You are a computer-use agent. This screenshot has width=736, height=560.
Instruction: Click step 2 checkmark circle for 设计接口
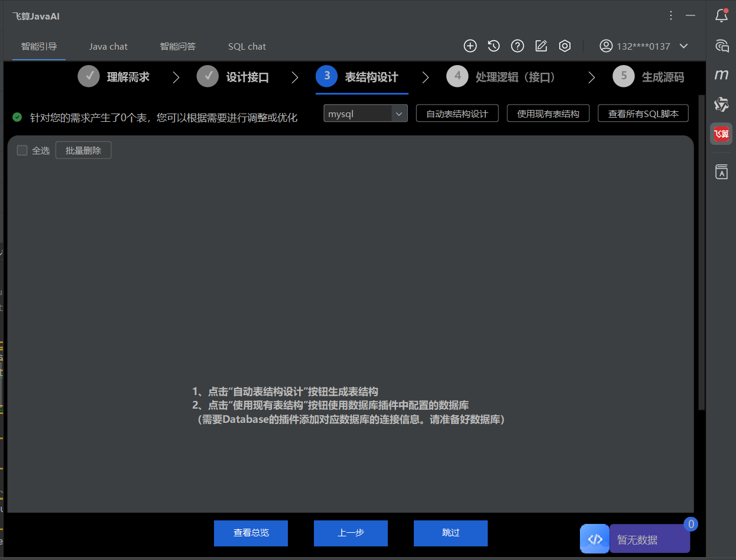click(x=207, y=76)
